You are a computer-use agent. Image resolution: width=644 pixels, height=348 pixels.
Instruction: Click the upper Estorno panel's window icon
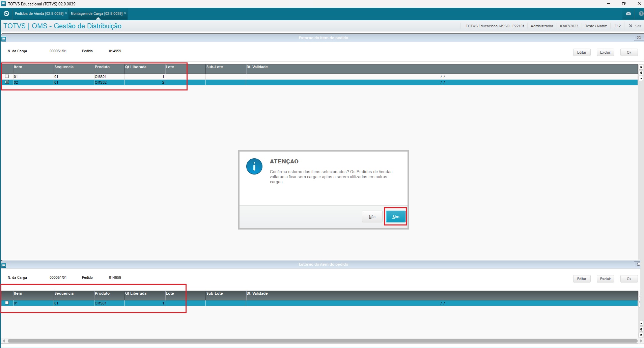(4, 39)
